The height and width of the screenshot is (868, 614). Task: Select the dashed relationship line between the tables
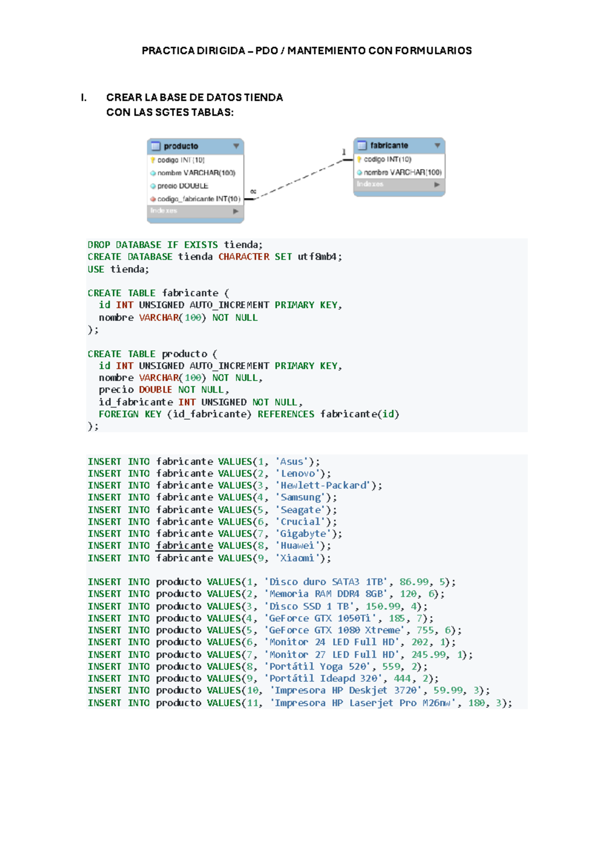(x=299, y=179)
